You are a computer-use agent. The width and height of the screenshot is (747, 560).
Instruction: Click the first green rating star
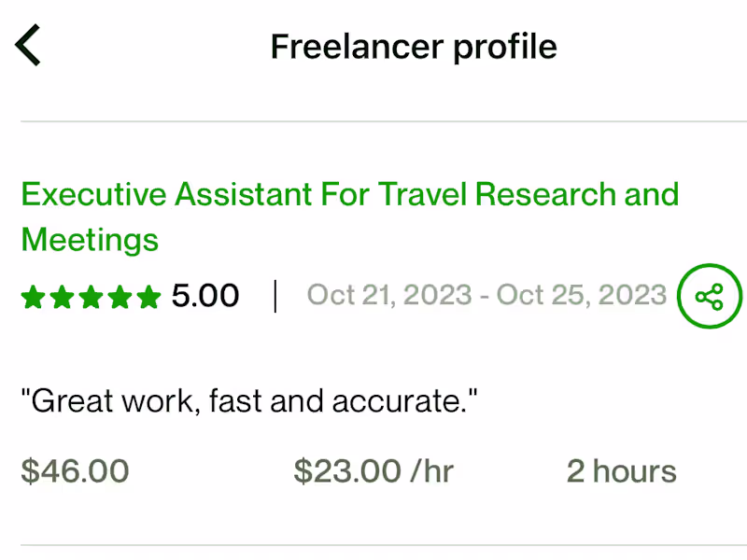34,298
